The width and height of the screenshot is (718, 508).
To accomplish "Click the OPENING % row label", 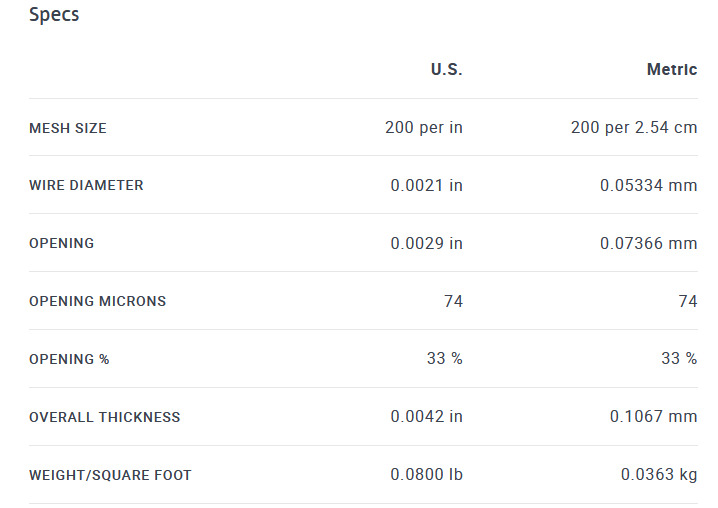I will point(69,359).
